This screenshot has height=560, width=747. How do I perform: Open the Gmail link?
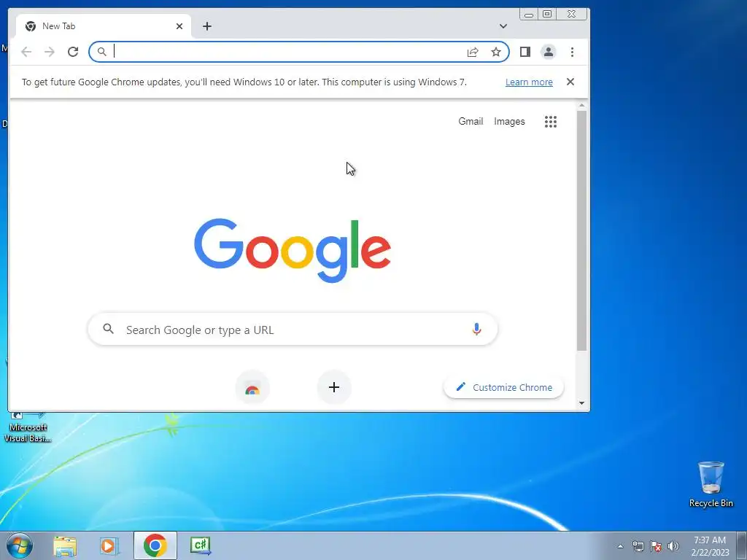tap(471, 122)
